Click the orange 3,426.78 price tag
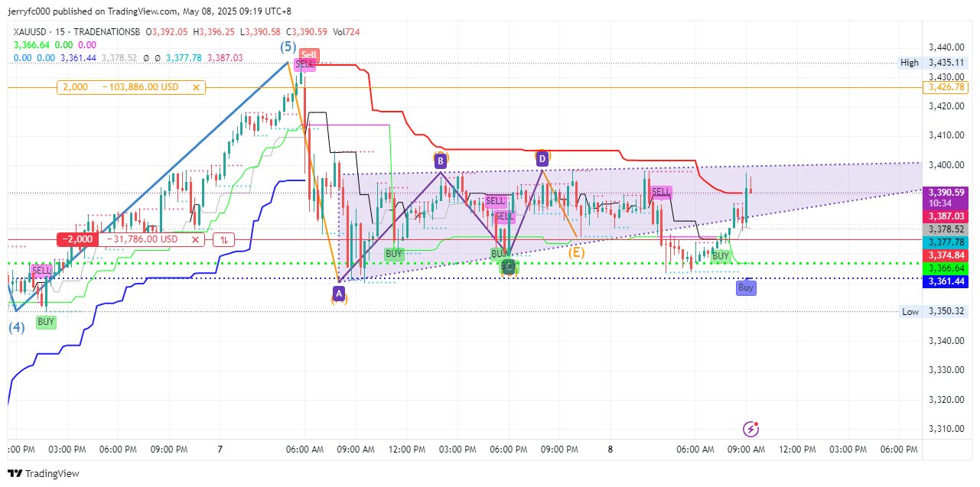The width and height of the screenshot is (980, 487). (945, 87)
